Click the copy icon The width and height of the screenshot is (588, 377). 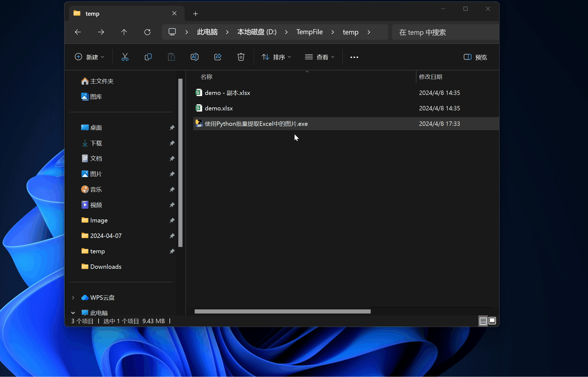pos(148,57)
